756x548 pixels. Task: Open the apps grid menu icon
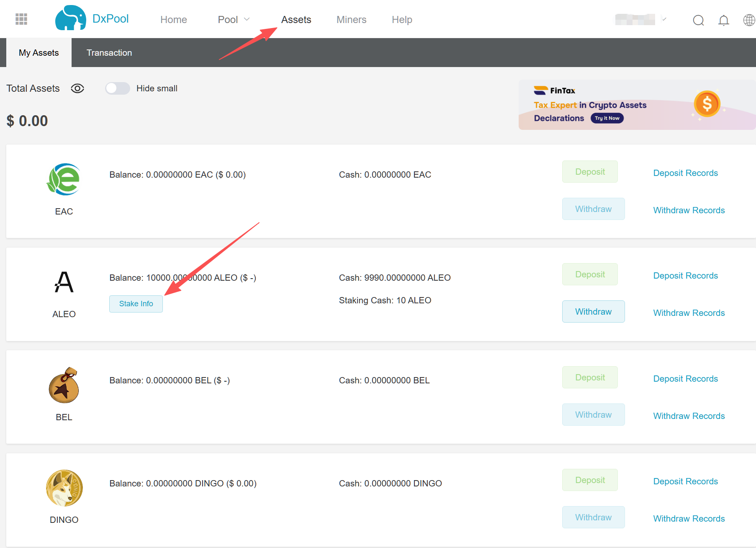coord(21,19)
